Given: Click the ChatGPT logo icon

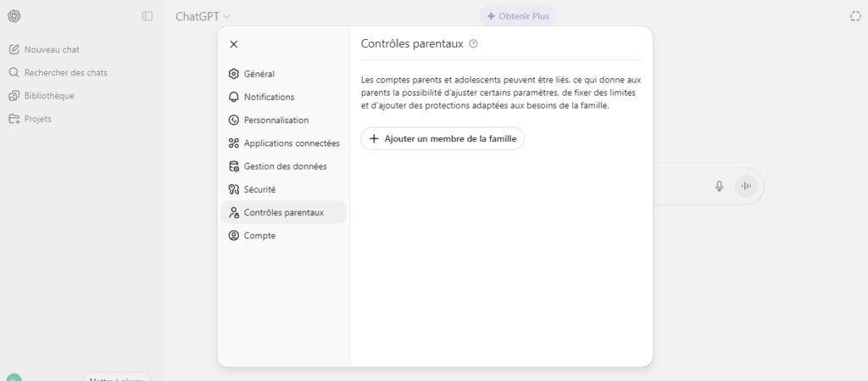Looking at the screenshot, I should point(14,16).
